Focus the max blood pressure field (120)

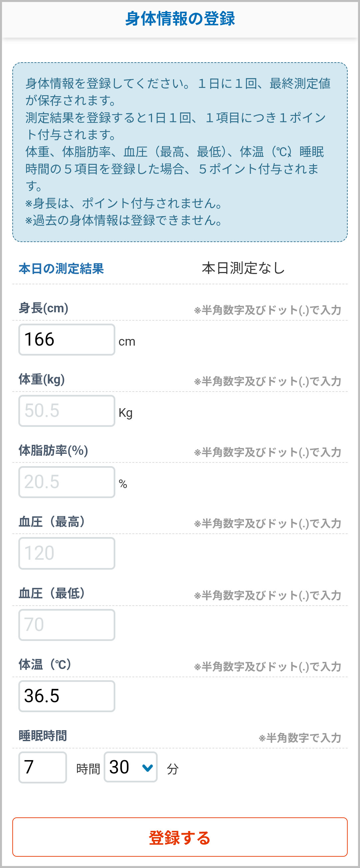coord(67,553)
